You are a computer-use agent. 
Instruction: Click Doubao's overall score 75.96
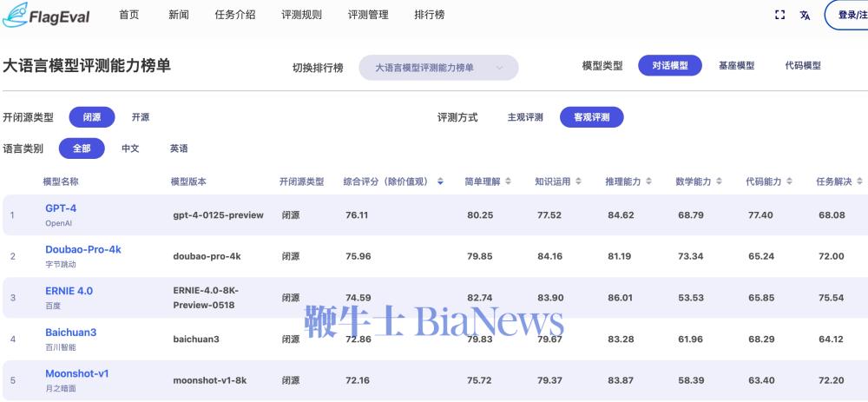358,256
